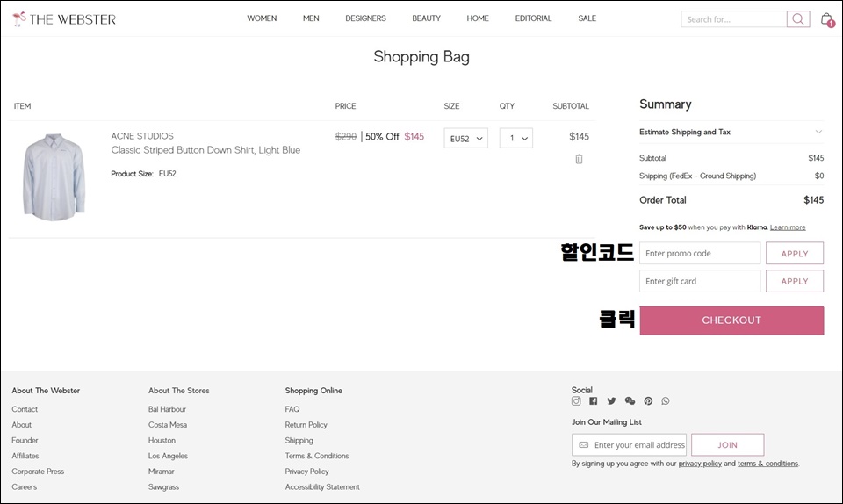The height and width of the screenshot is (504, 843).
Task: Open the Contact footer link
Action: coord(25,409)
